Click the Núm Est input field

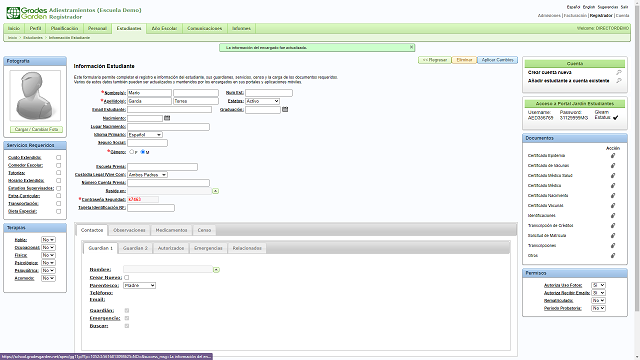tap(269, 93)
